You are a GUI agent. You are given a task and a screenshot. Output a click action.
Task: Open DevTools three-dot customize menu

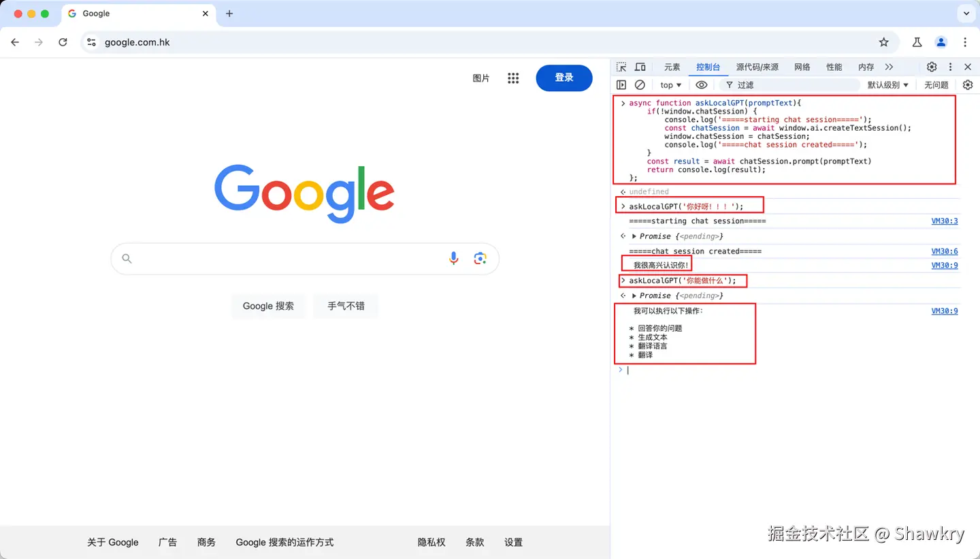pos(951,67)
